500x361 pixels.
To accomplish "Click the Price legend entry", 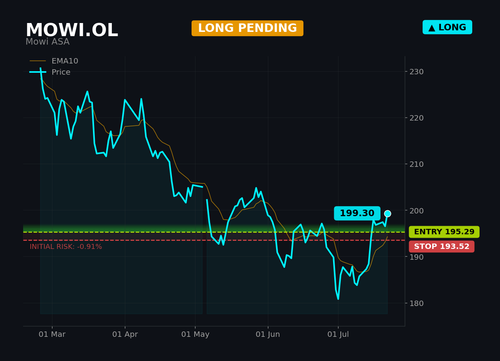I will (50, 72).
